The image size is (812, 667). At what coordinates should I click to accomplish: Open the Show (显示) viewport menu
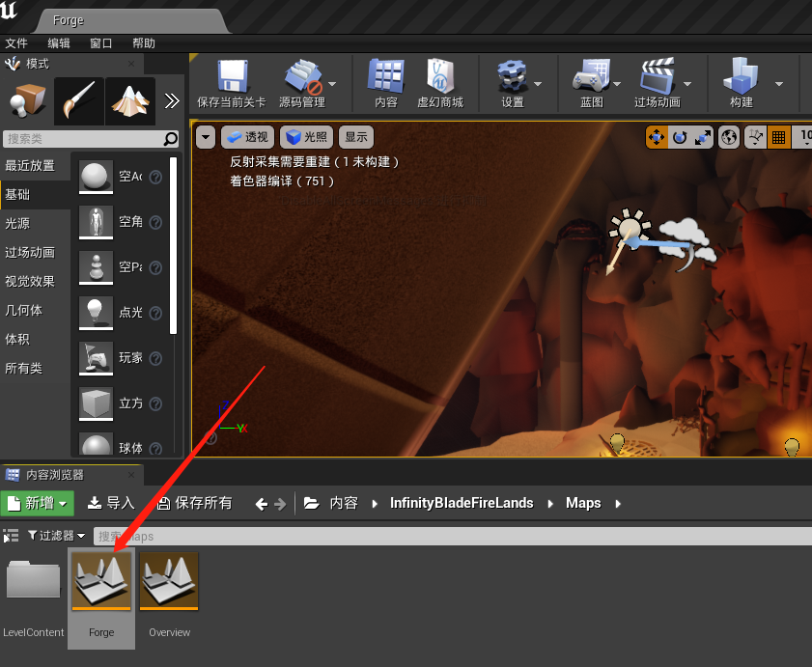[x=356, y=137]
